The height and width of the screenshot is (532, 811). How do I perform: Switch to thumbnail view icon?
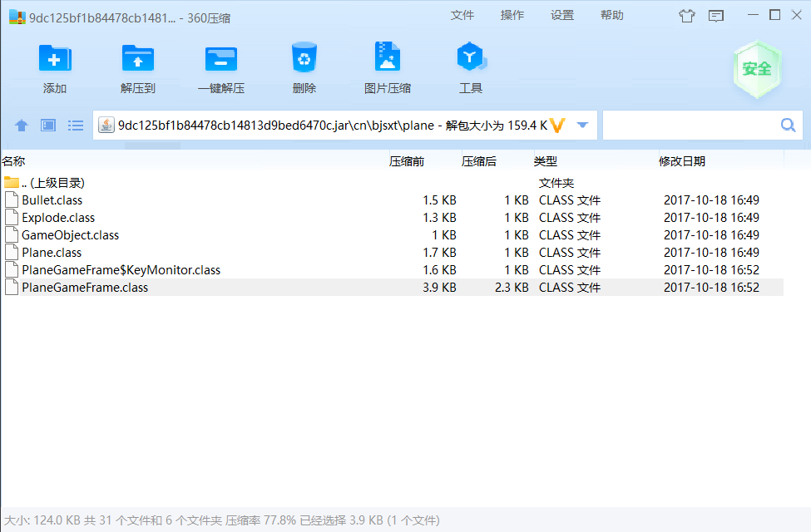48,126
